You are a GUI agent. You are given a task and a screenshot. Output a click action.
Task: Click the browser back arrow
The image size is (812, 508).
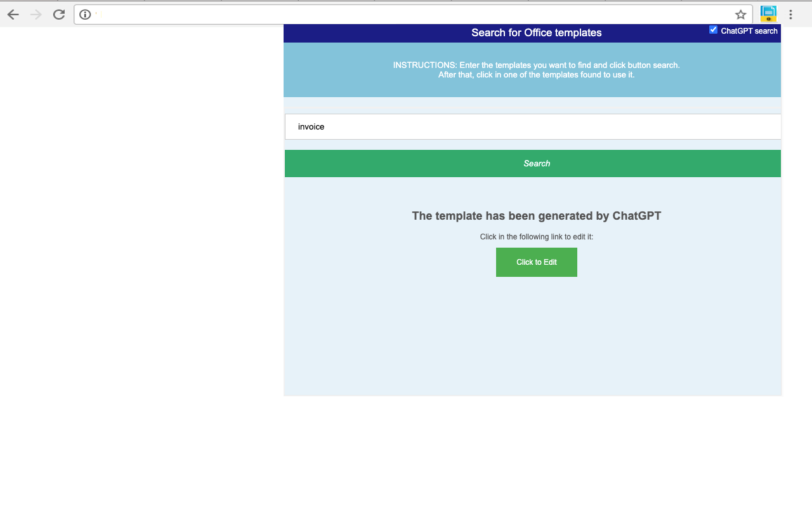coord(13,15)
